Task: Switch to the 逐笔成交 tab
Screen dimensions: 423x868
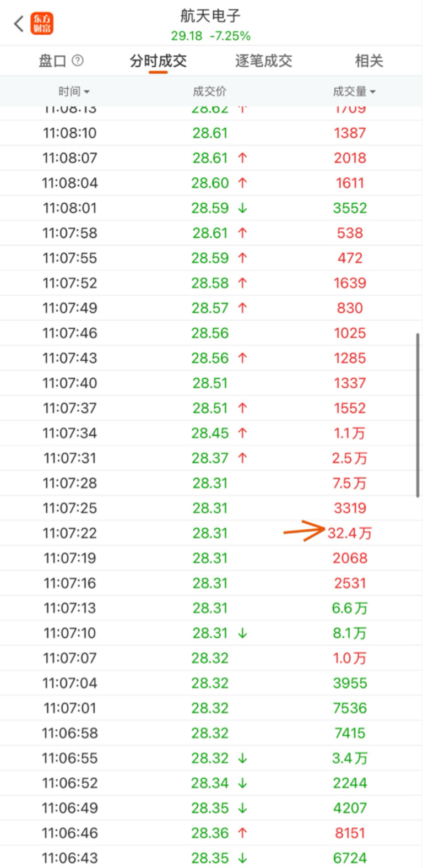Action: [x=263, y=61]
